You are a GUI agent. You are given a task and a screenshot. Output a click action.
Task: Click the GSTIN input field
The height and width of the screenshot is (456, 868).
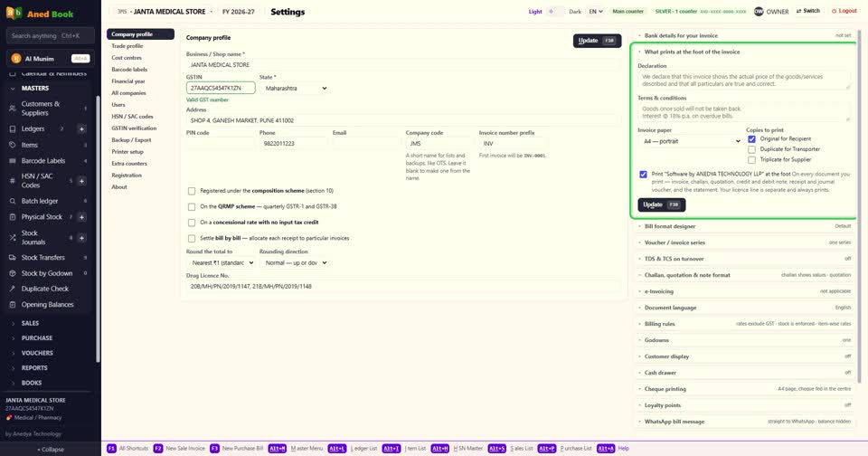pyautogui.click(x=221, y=88)
